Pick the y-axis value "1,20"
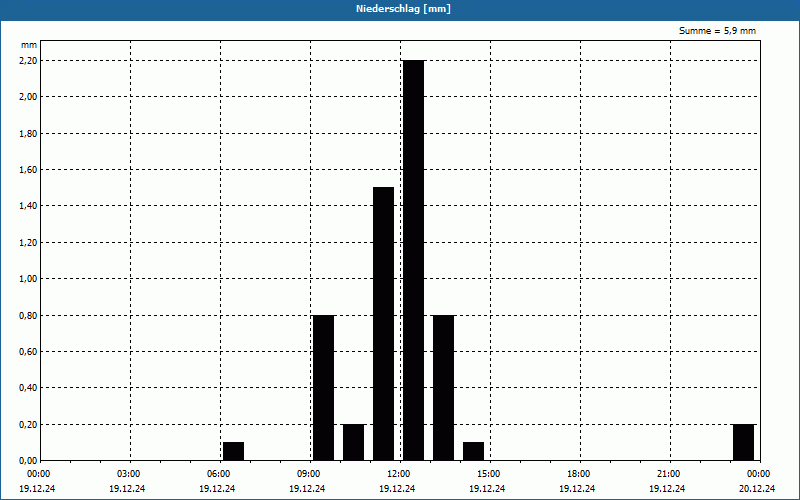The width and height of the screenshot is (800, 500). pos(29,242)
